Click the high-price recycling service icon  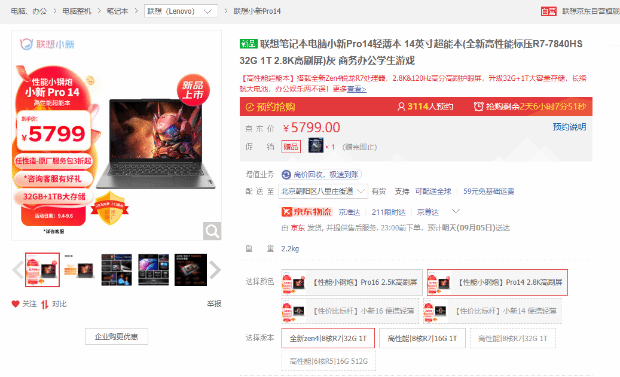coord(286,174)
